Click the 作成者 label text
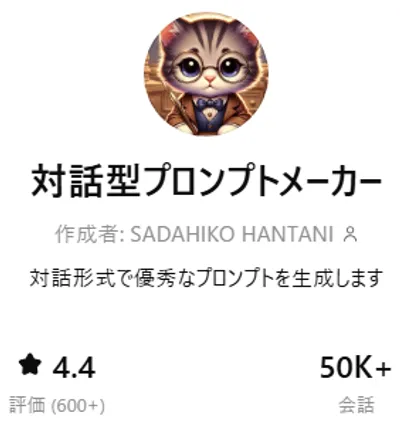This screenshot has height=421, width=400. pyautogui.click(x=87, y=234)
